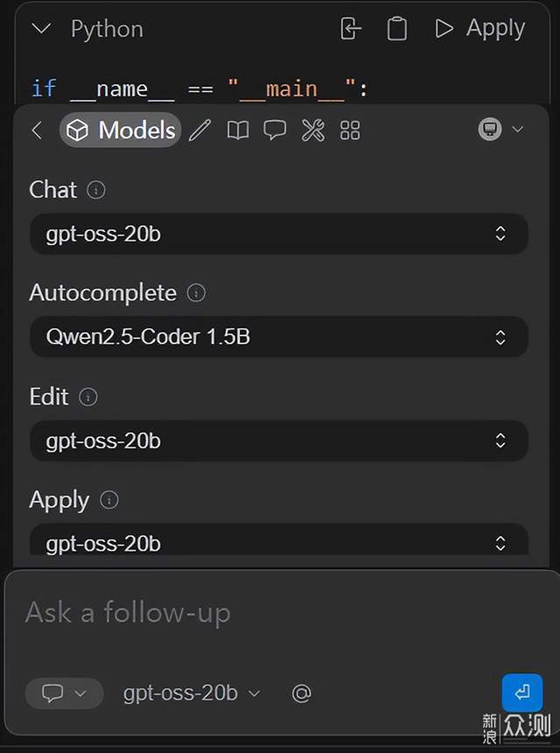The width and height of the screenshot is (560, 753).
Task: Click the insert-at-cursor icon in code block header
Action: pyautogui.click(x=350, y=29)
